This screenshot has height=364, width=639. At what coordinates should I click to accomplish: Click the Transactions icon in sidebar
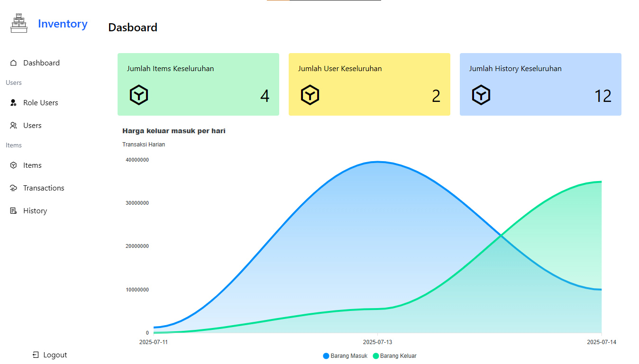click(x=13, y=188)
